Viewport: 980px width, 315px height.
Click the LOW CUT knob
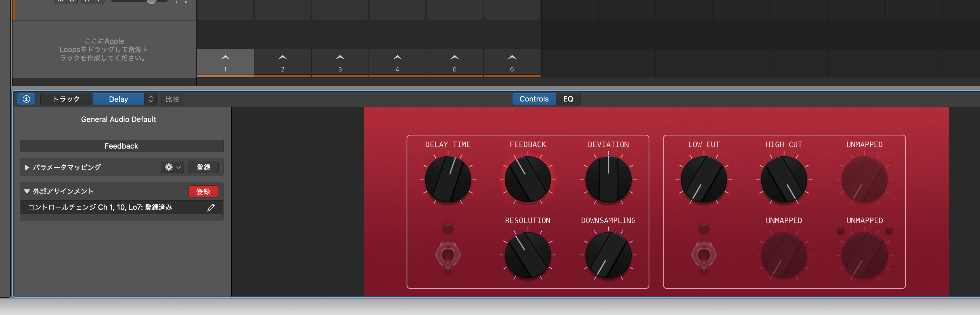[704, 179]
